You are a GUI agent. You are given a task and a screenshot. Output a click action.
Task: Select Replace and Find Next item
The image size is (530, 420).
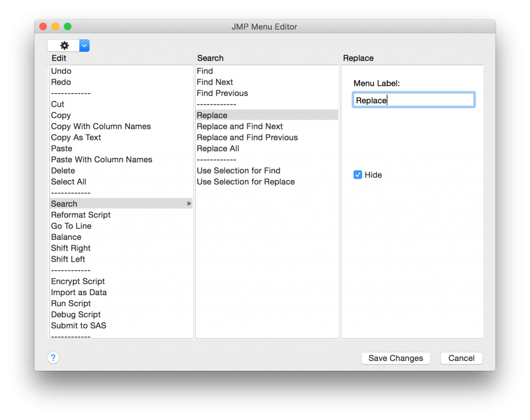[x=240, y=126]
